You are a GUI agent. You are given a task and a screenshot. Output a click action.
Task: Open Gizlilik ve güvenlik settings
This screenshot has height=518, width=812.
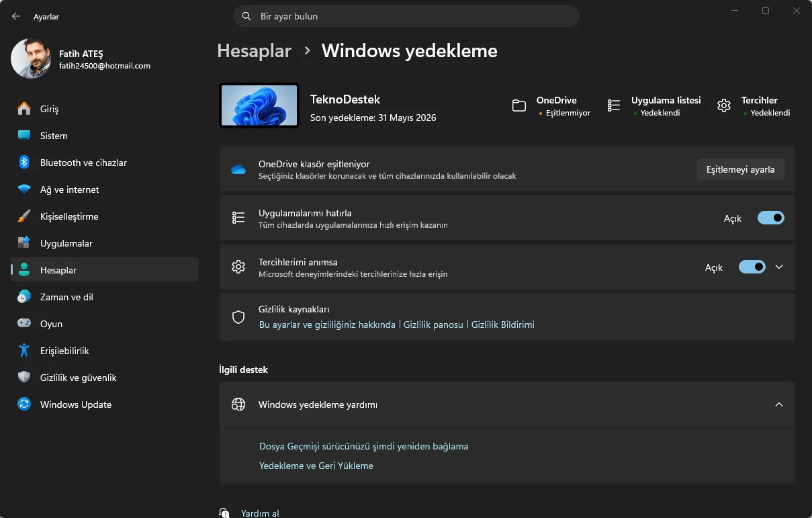tap(105, 378)
